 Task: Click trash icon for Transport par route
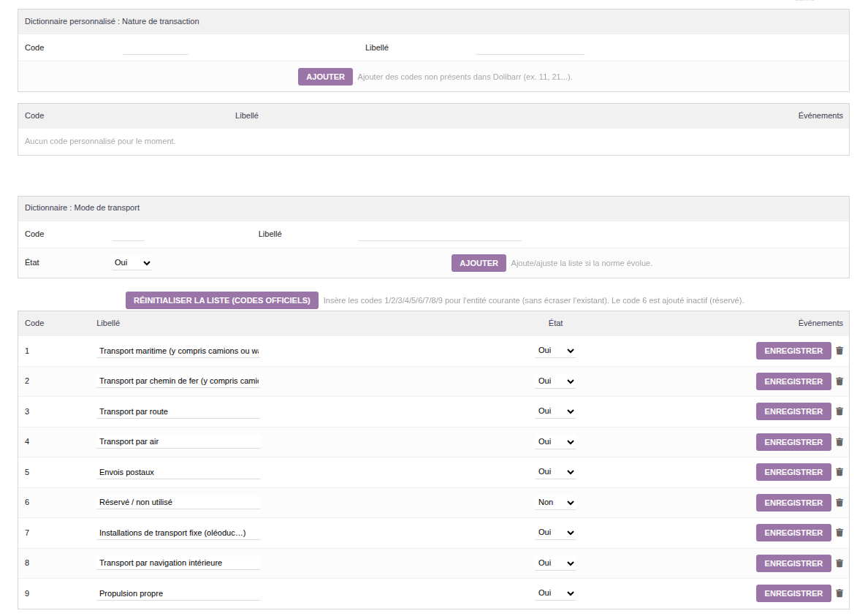pos(839,411)
